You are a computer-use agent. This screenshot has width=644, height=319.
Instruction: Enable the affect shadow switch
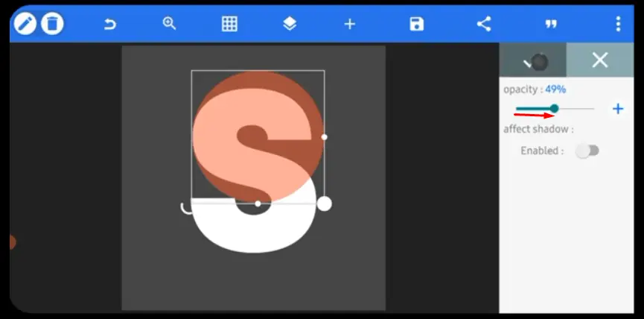point(587,151)
